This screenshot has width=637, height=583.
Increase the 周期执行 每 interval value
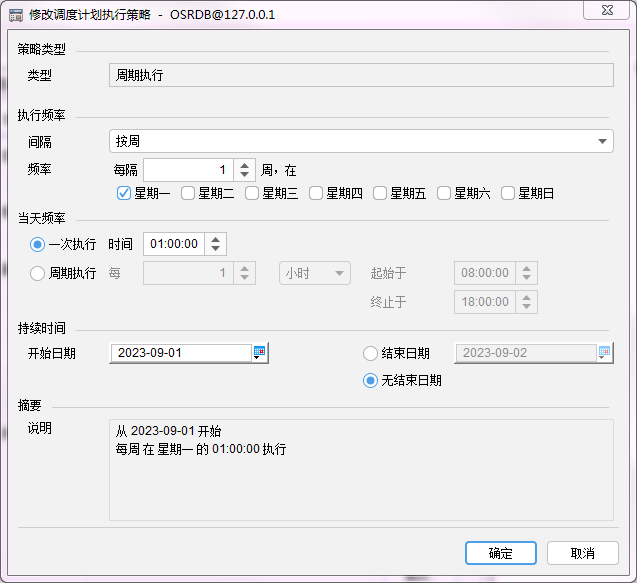coord(244,268)
